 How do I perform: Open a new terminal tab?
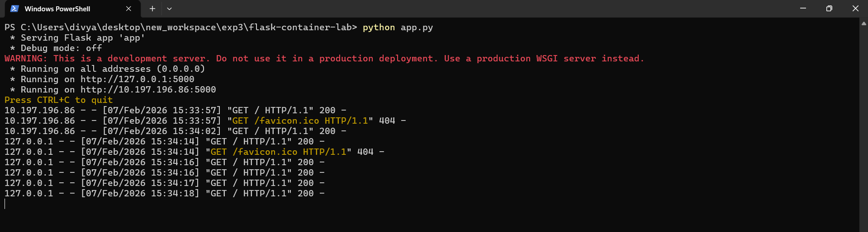click(x=152, y=9)
